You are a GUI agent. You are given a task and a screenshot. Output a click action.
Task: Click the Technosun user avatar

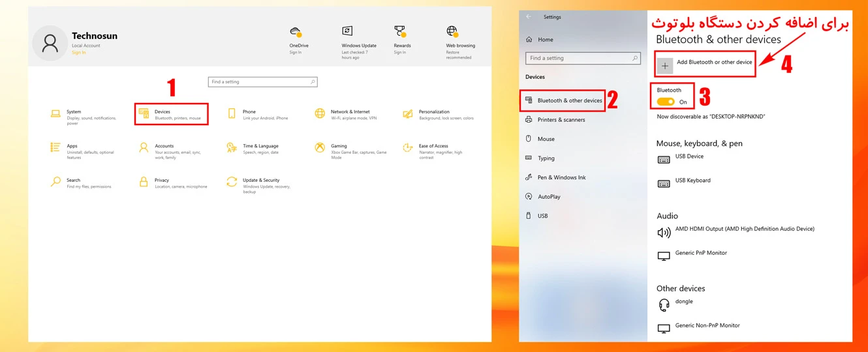coord(50,43)
